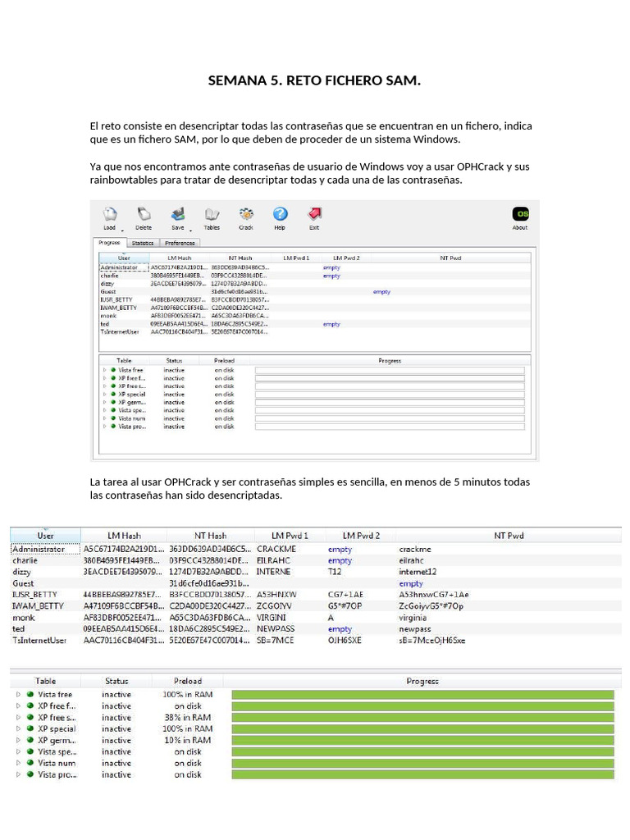Image resolution: width=630 pixels, height=840 pixels.
Task: Select the cell ZCGOIYV
Action: click(x=274, y=606)
